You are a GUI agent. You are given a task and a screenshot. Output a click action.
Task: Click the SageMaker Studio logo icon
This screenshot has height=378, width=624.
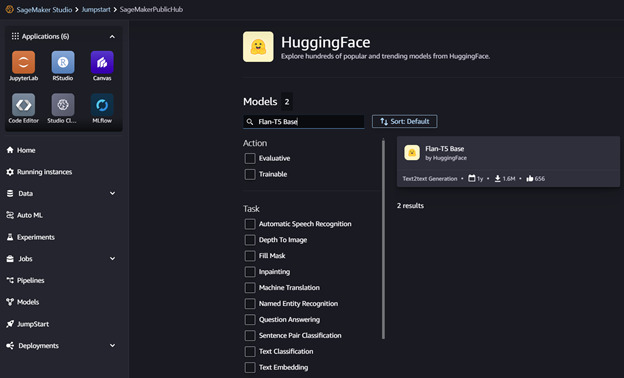10,9
